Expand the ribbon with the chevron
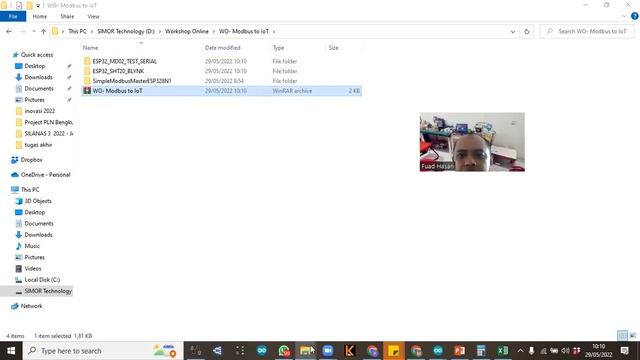 [x=624, y=16]
